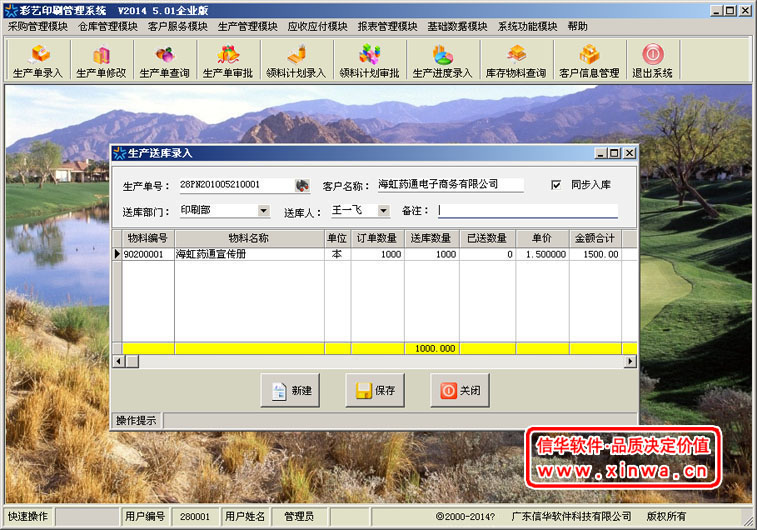The height and width of the screenshot is (530, 757).
Task: Launch 生产单查询 toolbar icon
Action: 165,60
